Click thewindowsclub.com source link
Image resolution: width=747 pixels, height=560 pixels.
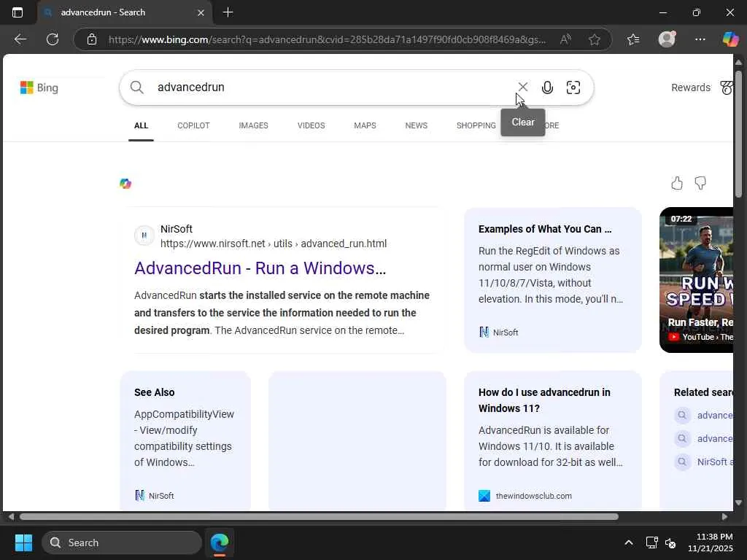533,496
